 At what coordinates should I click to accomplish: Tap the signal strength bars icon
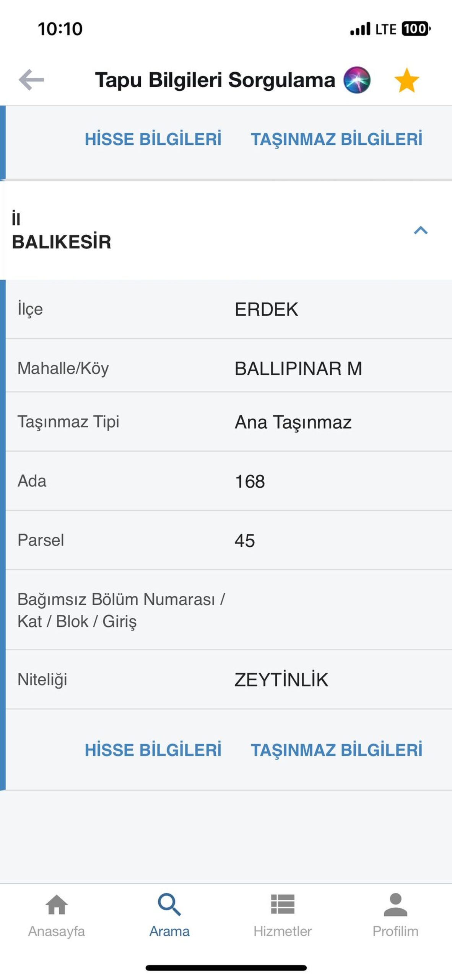(x=360, y=29)
